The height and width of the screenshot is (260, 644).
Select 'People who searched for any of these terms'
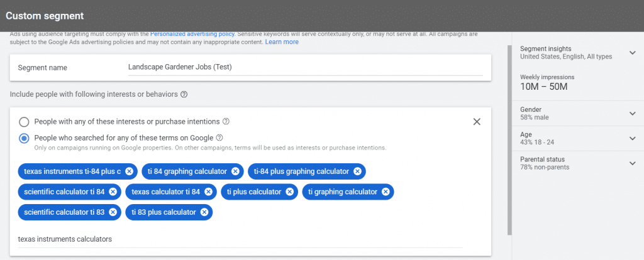click(24, 138)
